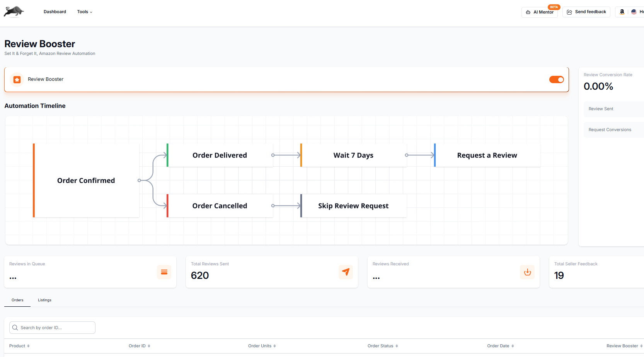644x357 pixels.
Task: Switch to the Orders tab
Action: [17, 300]
